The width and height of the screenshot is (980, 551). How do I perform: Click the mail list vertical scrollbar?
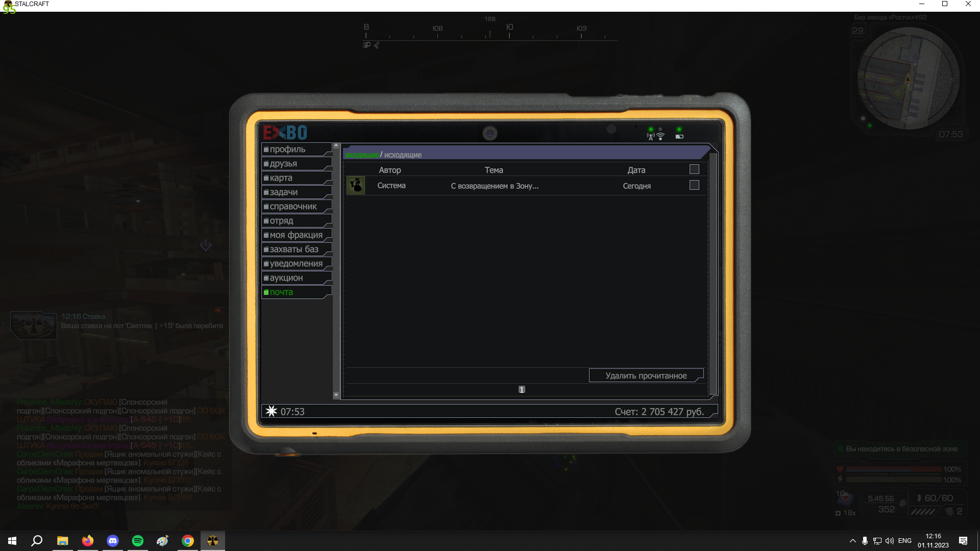pyautogui.click(x=713, y=273)
